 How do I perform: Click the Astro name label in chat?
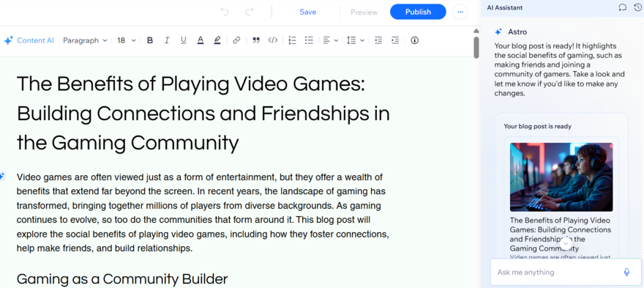coord(517,32)
